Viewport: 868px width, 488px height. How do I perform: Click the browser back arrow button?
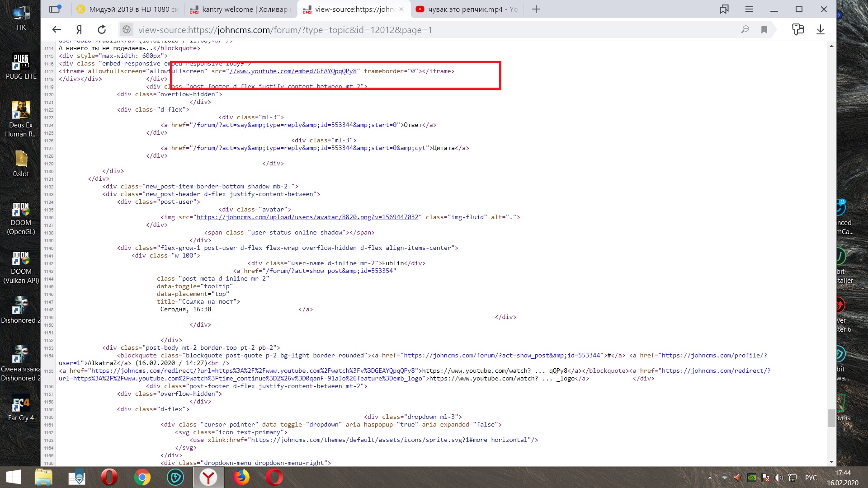[57, 30]
